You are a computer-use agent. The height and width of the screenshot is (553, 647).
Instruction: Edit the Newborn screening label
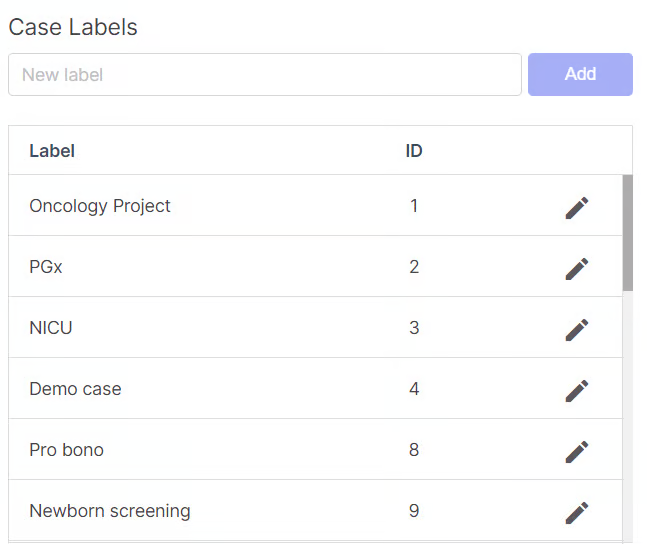click(x=576, y=512)
